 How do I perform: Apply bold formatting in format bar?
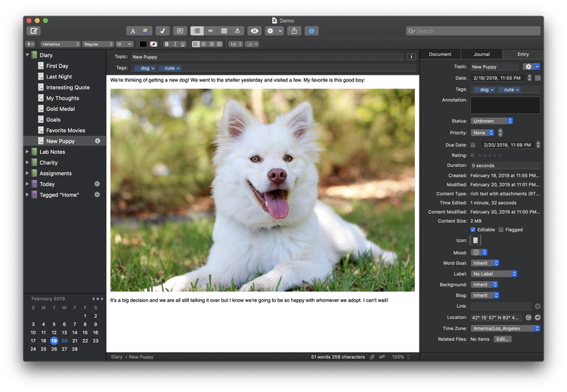pos(166,45)
